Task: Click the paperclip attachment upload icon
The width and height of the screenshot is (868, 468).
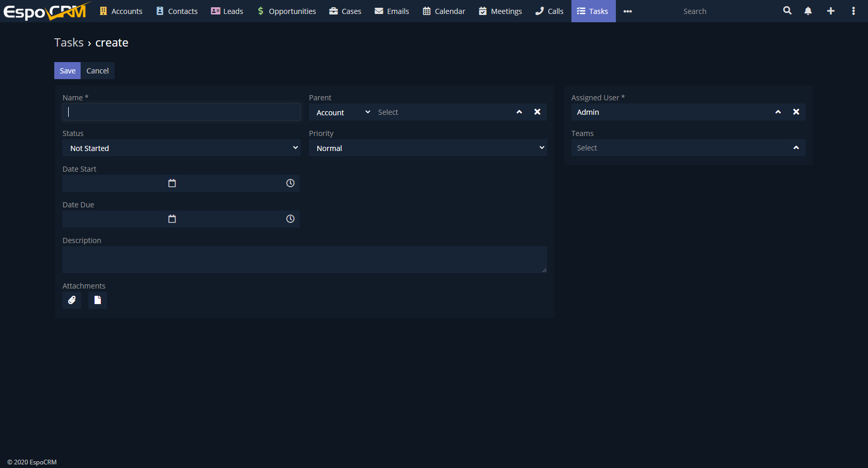Action: click(x=72, y=300)
